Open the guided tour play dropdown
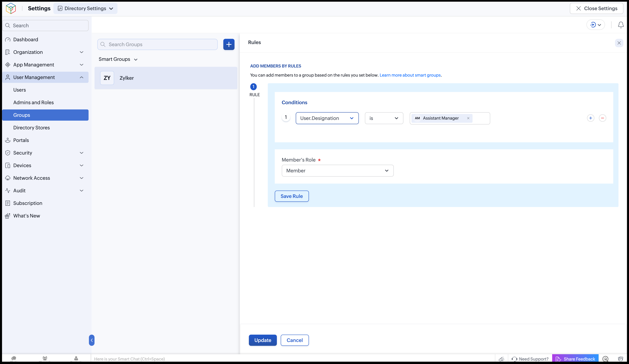The width and height of the screenshot is (629, 364). [x=596, y=25]
